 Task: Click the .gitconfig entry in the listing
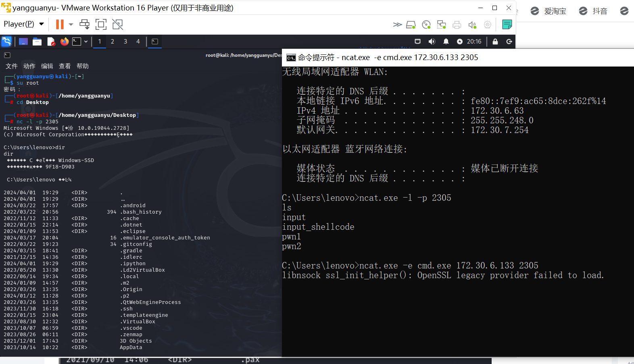click(x=136, y=244)
